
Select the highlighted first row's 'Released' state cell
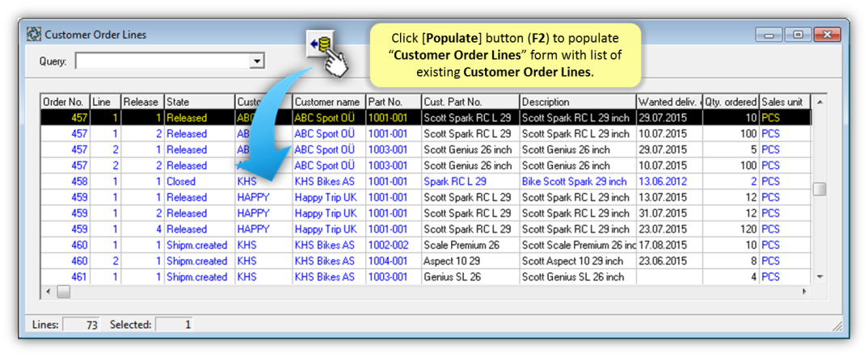200,118
